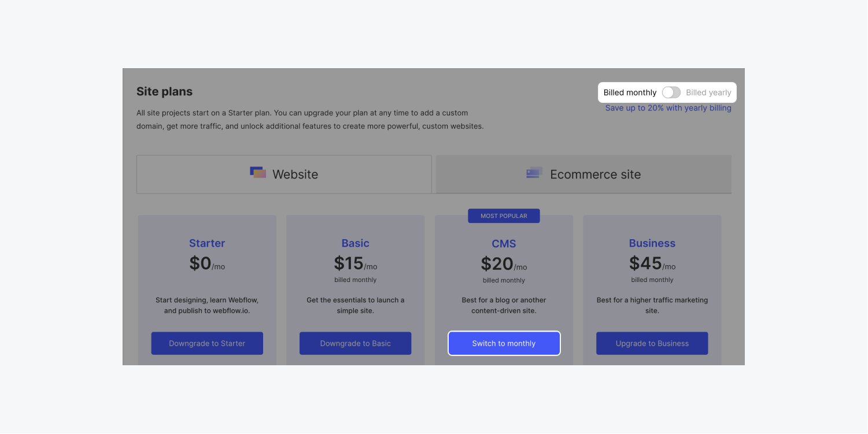Click Upgrade to Business button
This screenshot has width=868, height=434.
click(x=652, y=343)
